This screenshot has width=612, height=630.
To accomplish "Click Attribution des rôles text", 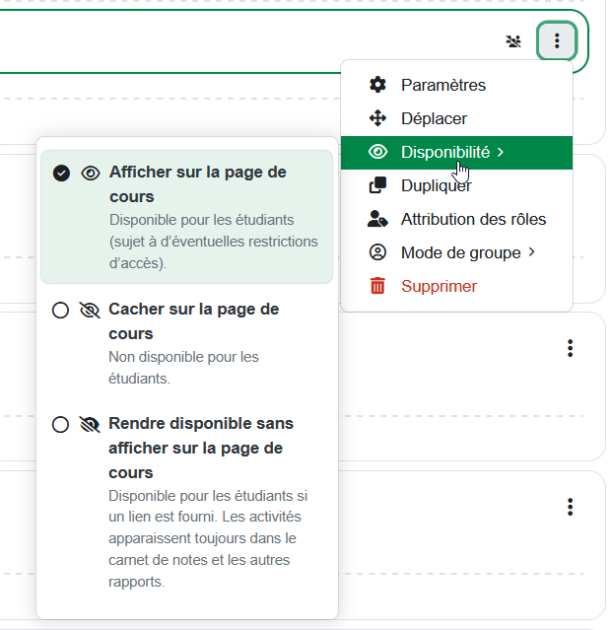I will 473,219.
